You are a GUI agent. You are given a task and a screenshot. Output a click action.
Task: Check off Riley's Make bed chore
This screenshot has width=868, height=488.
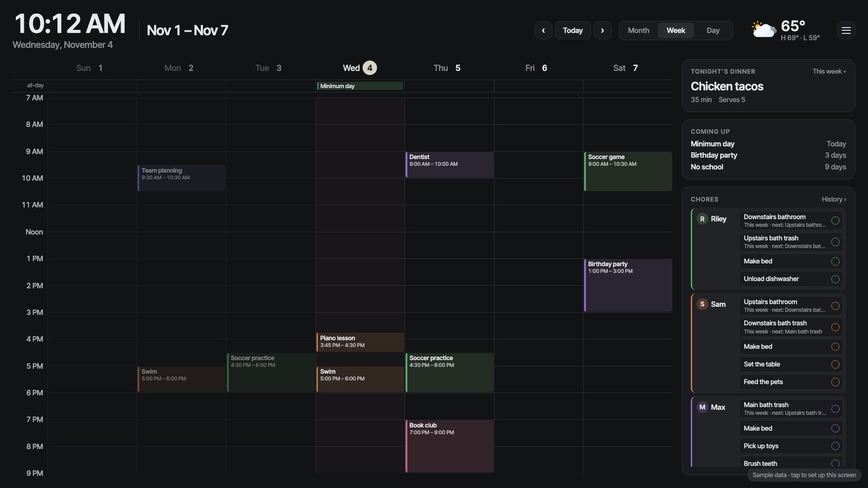835,261
